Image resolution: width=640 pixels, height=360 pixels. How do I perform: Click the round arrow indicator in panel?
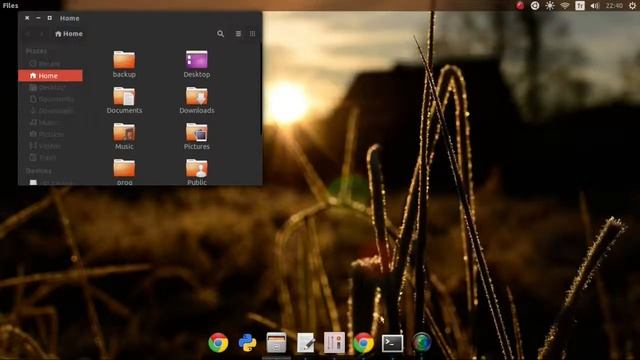535,5
